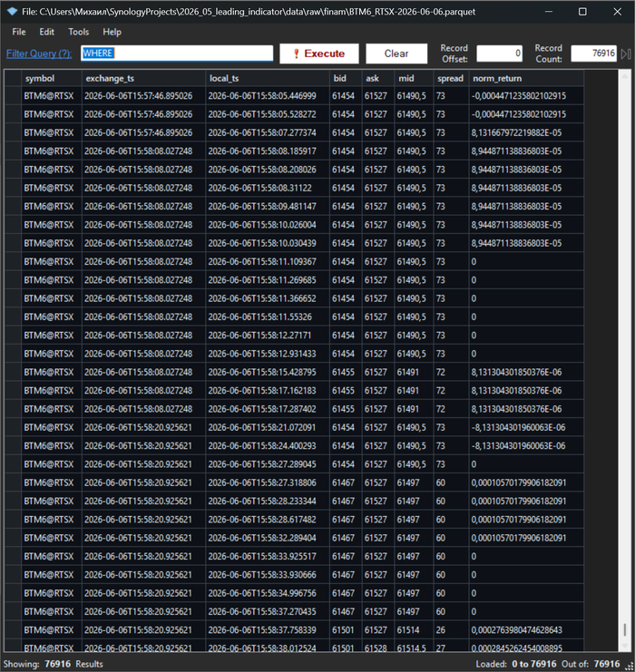Select norm_return in row 15:58:24.400293
The width and height of the screenshot is (635, 672).
526,446
